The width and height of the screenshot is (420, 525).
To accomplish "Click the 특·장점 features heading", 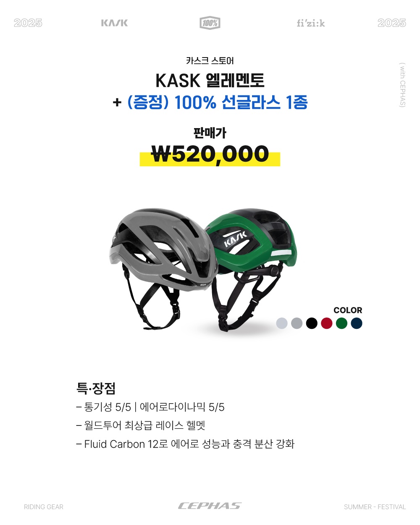I will pos(96,388).
